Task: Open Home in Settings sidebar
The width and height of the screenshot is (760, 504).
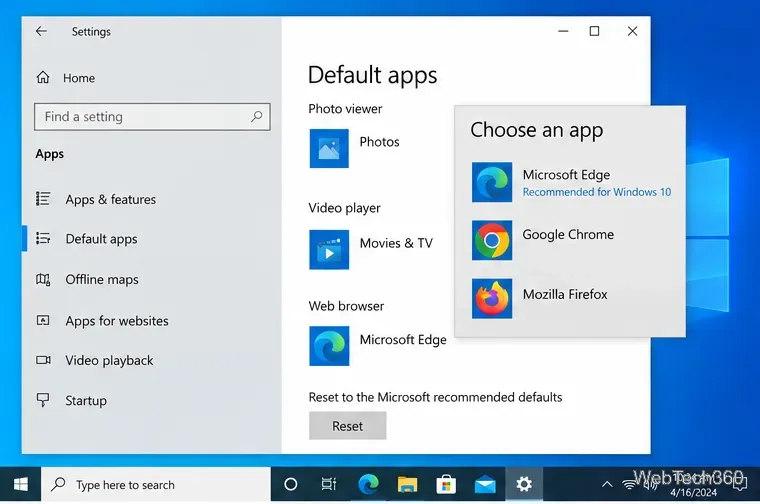Action: coord(65,78)
